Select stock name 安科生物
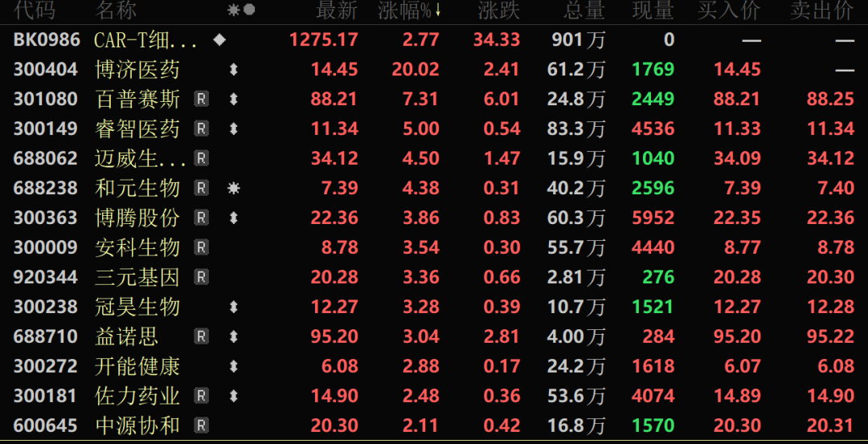This screenshot has width=868, height=444. click(x=137, y=247)
